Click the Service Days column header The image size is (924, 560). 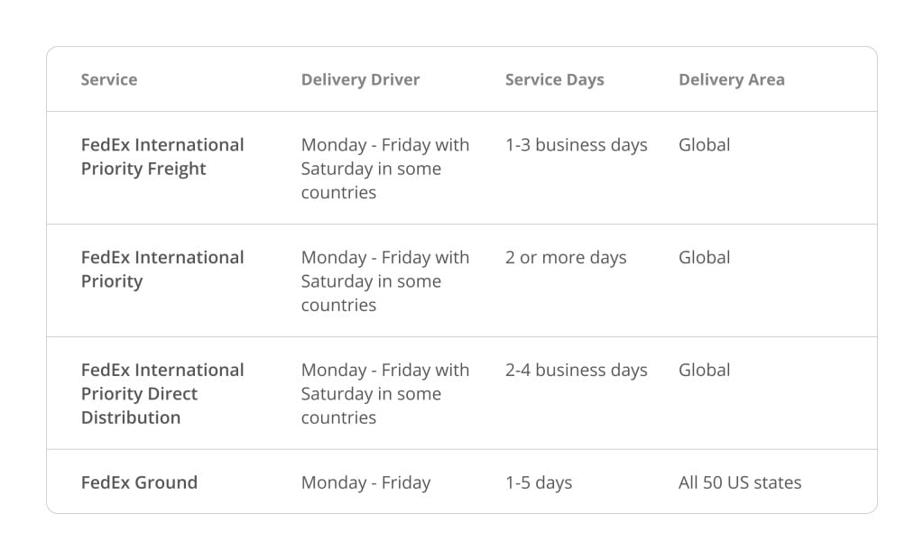555,79
